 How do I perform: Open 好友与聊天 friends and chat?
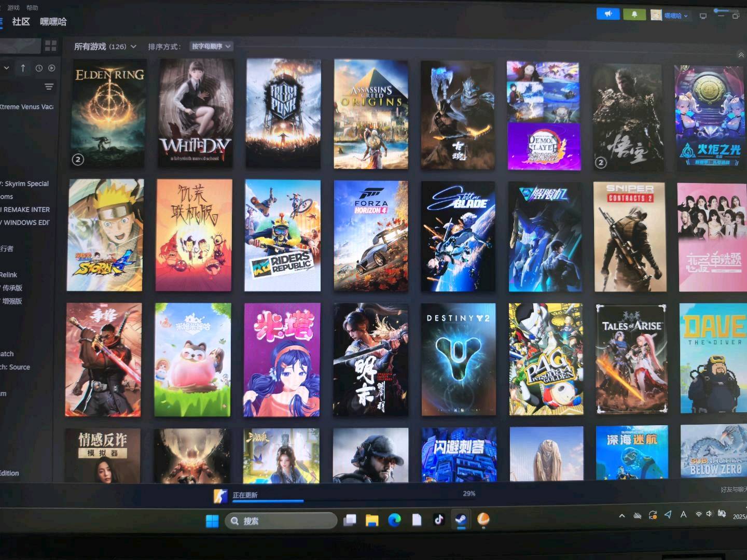(x=733, y=489)
